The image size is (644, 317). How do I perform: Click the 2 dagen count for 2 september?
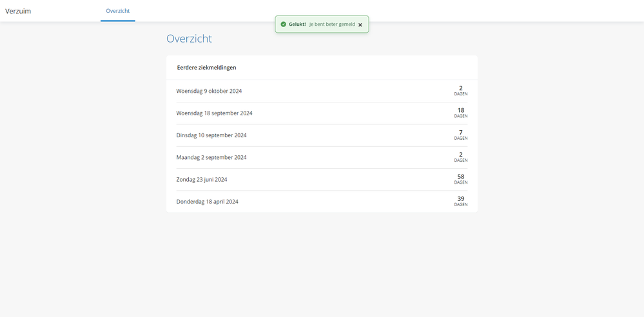pos(460,157)
